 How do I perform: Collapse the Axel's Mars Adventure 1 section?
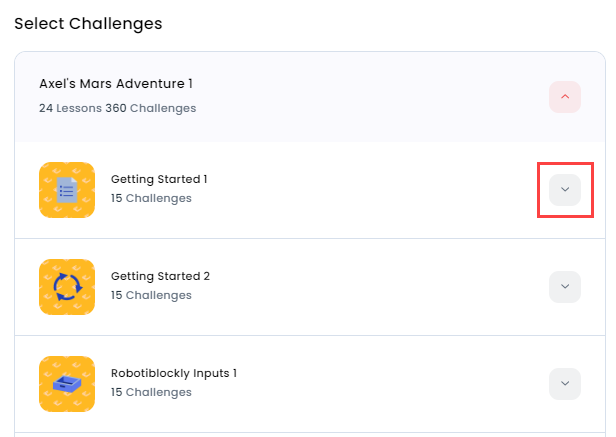(x=565, y=97)
